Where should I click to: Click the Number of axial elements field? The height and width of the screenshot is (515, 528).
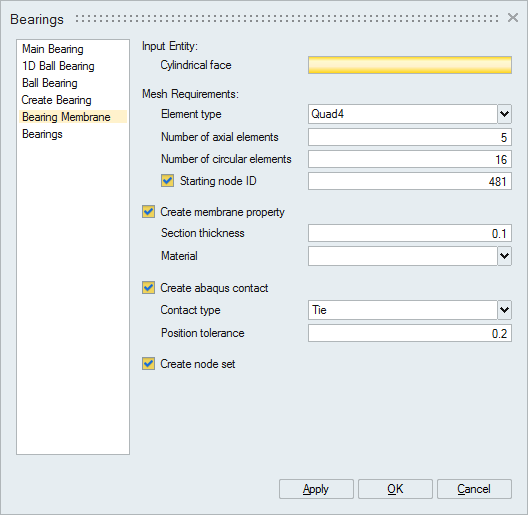[410, 137]
